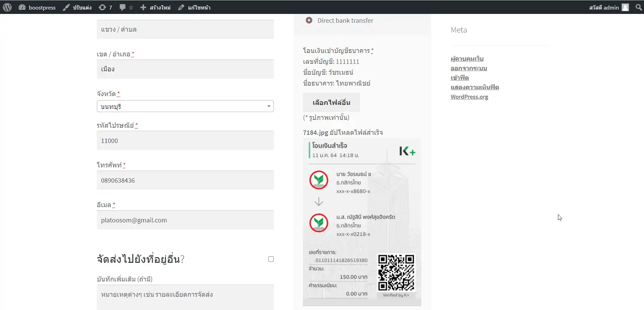Expand the province dropdown showing นนทบุรี
The height and width of the screenshot is (310, 644).
[185, 106]
